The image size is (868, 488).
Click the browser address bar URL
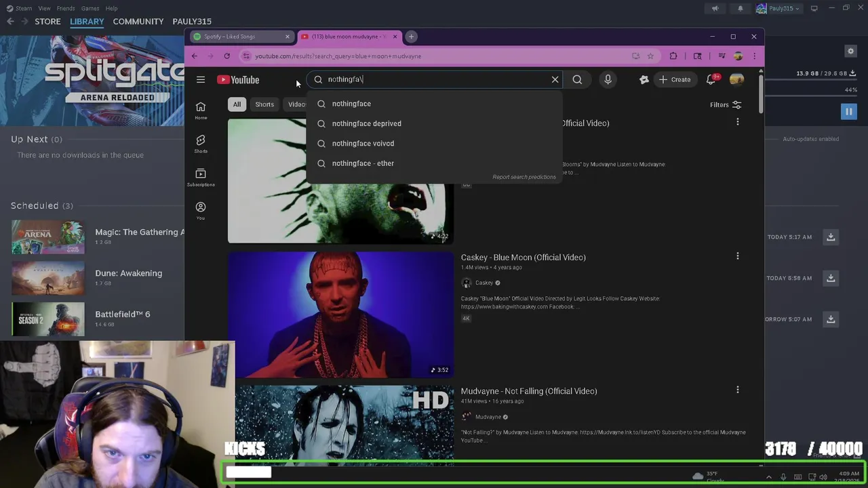click(338, 56)
